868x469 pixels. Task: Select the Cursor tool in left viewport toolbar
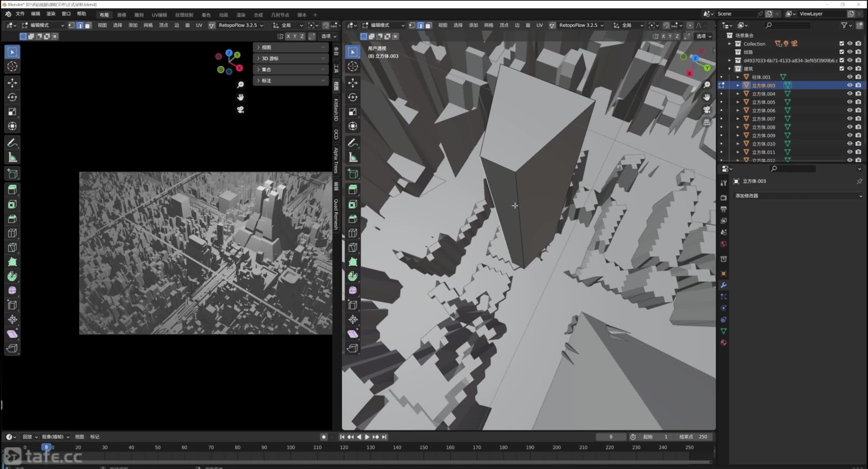click(x=12, y=66)
